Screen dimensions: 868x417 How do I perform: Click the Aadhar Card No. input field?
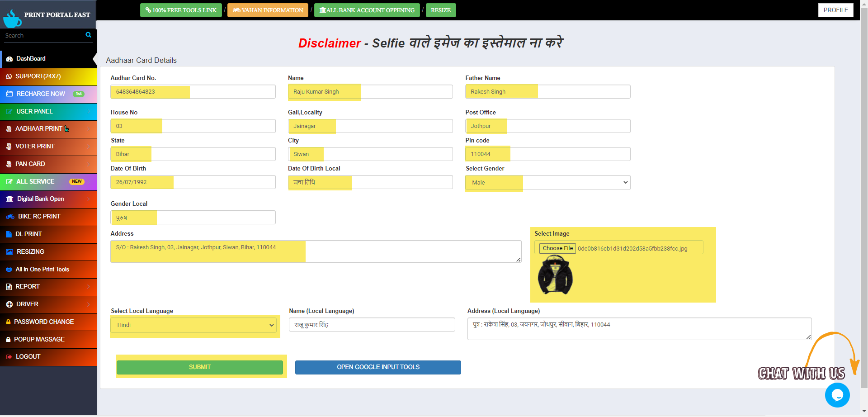(x=193, y=92)
